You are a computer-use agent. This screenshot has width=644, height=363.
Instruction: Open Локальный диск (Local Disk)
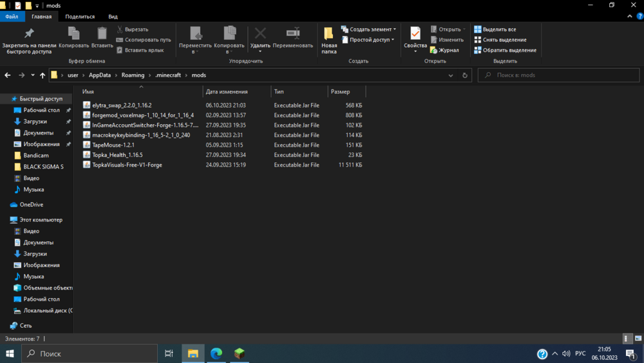click(47, 310)
